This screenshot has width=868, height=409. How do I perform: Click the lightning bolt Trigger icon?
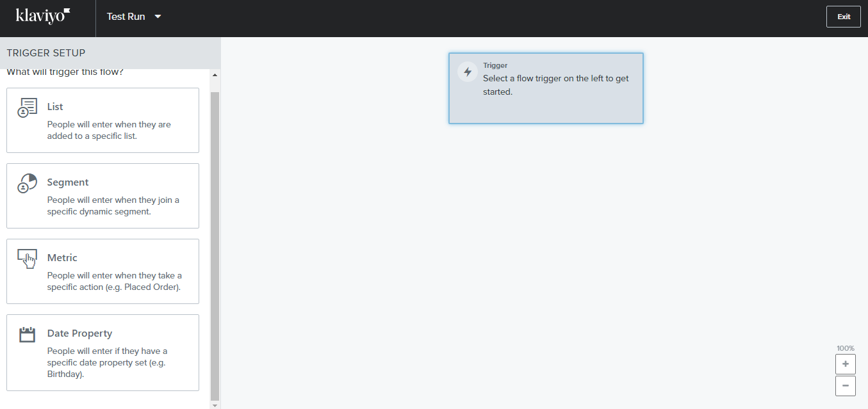pos(467,72)
